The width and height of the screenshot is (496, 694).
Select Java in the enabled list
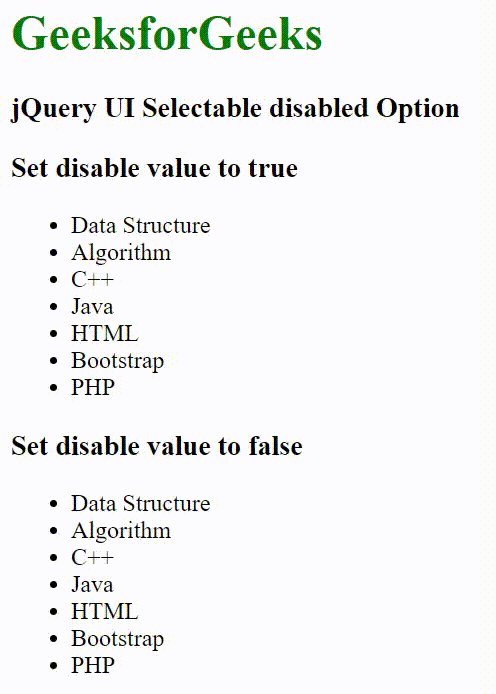92,585
